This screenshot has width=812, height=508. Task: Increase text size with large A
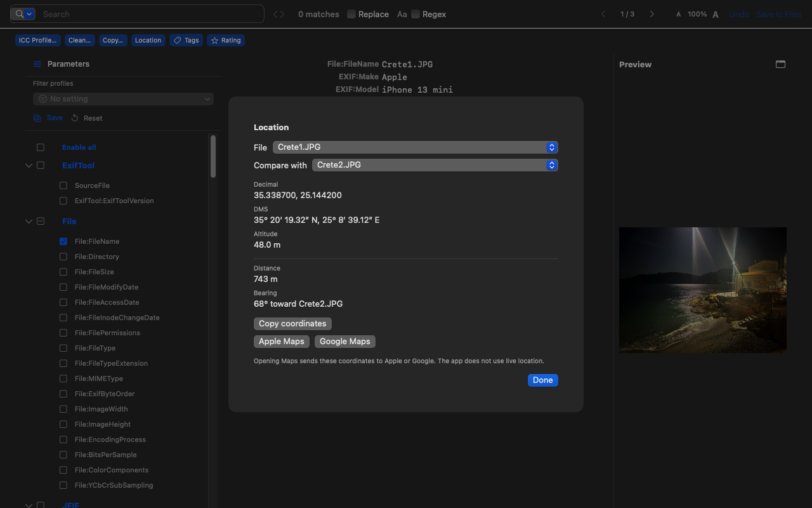[716, 14]
